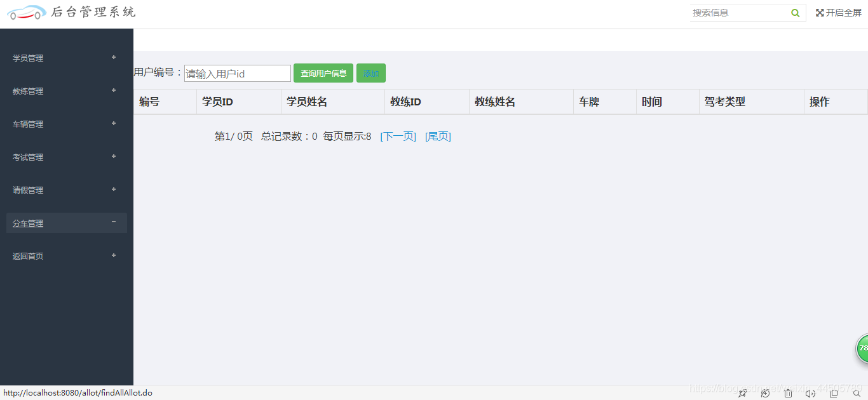
Task: Click the 车牌 column header
Action: click(605, 102)
